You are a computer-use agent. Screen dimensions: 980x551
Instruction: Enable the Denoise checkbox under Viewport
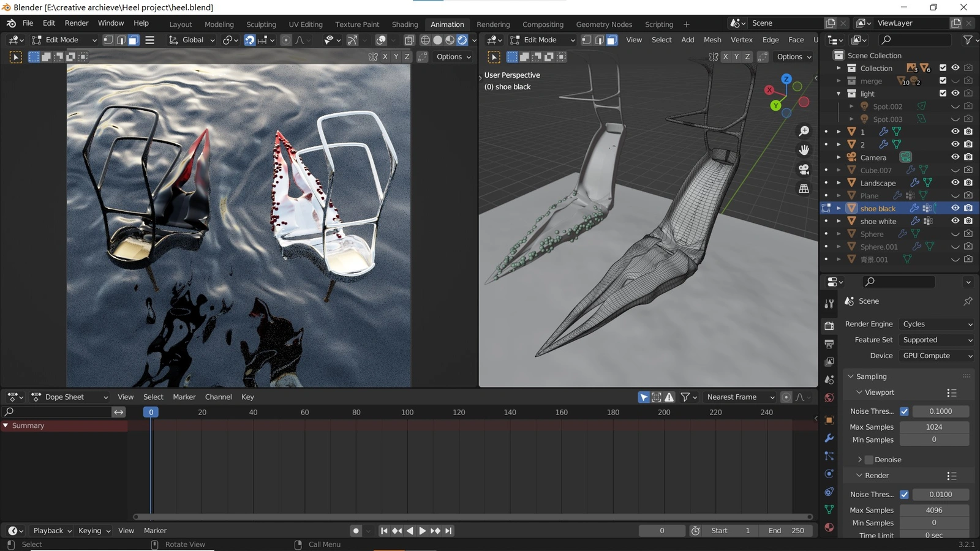[869, 460]
